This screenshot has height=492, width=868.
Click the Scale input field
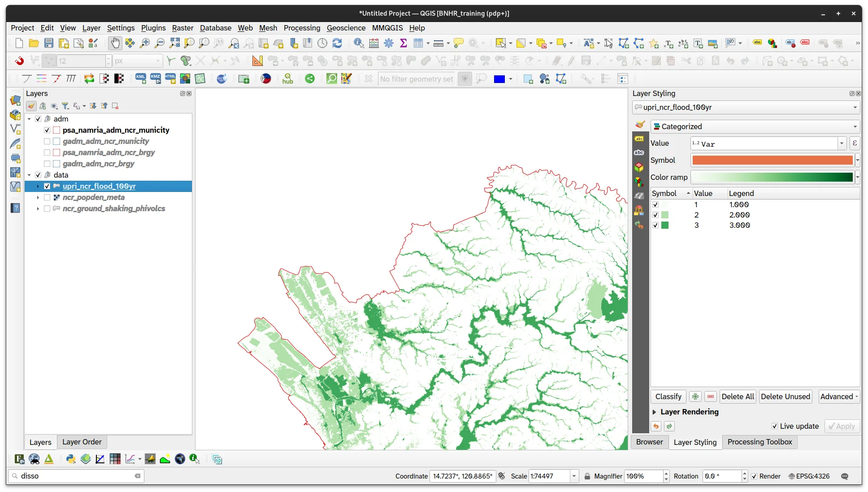tap(549, 476)
